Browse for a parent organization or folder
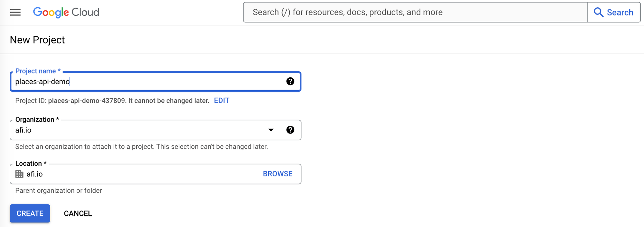The width and height of the screenshot is (644, 227). (277, 174)
